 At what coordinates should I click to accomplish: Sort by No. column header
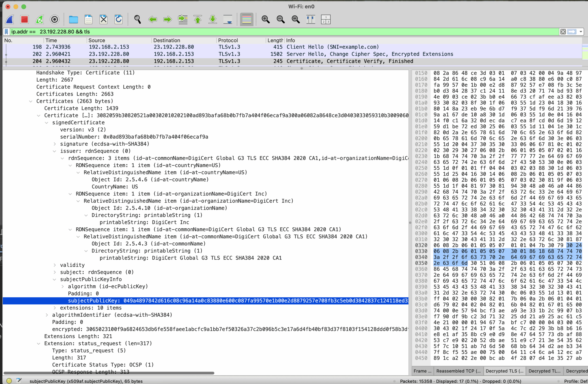coord(23,40)
